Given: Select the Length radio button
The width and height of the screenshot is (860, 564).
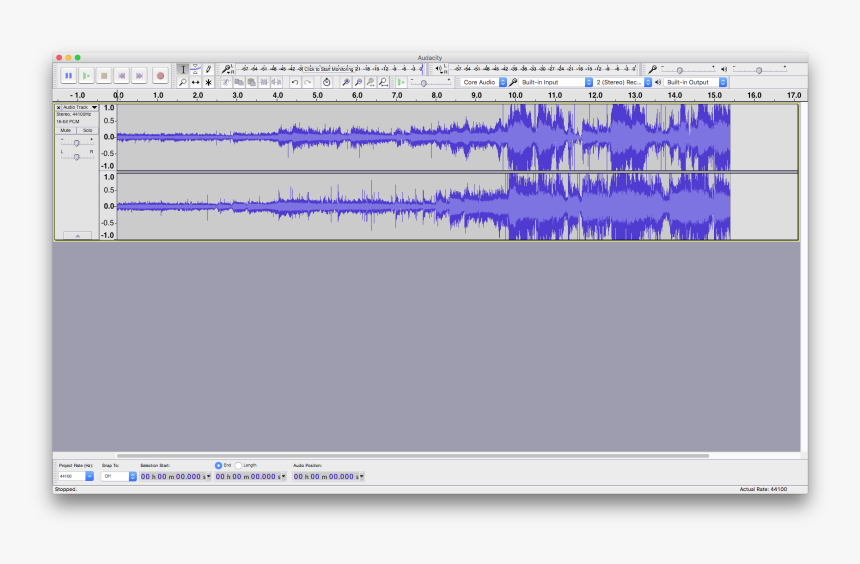Looking at the screenshot, I should tap(239, 465).
